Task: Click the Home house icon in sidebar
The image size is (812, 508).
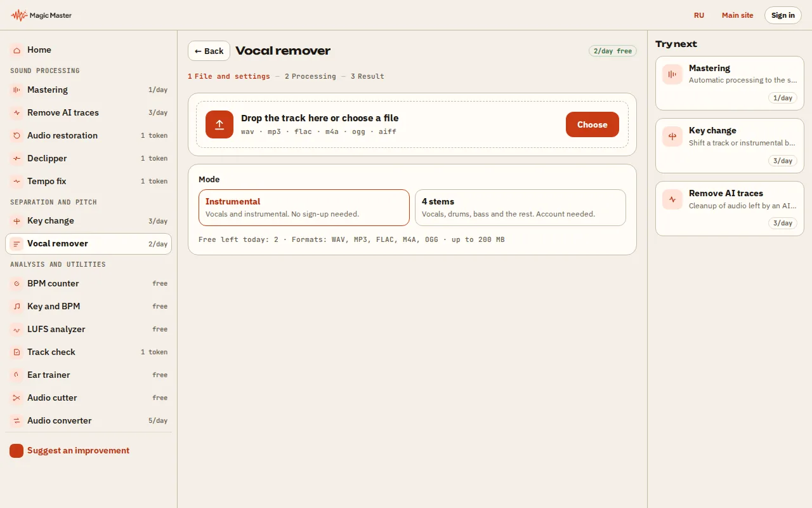Action: coord(16,50)
